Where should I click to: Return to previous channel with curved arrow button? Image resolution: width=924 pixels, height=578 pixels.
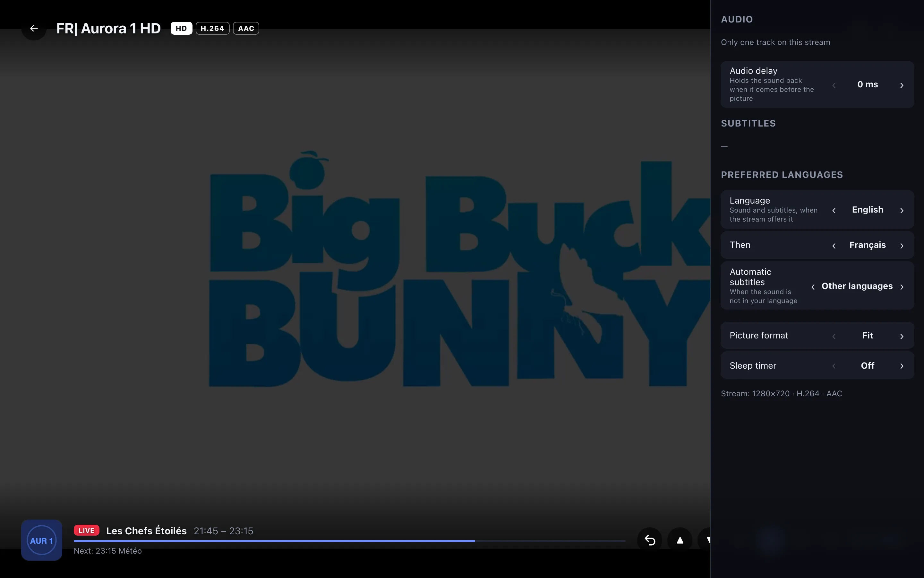pos(650,540)
